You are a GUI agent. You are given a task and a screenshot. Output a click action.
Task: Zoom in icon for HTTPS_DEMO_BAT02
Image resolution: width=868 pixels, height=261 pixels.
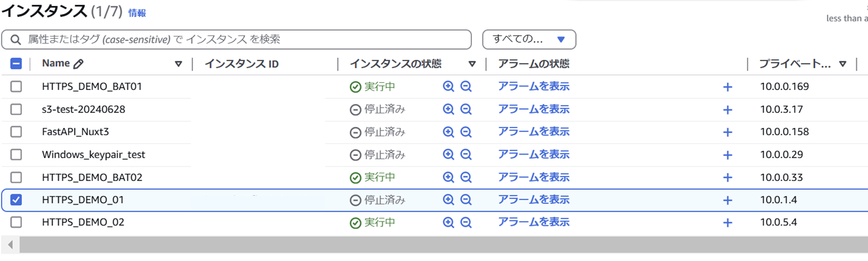448,177
